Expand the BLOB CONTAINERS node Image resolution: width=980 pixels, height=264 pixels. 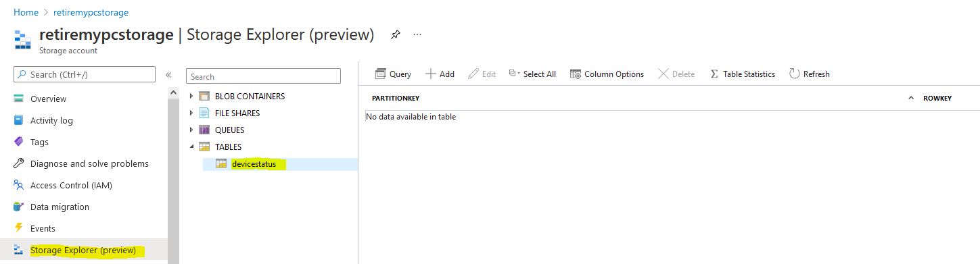point(191,97)
